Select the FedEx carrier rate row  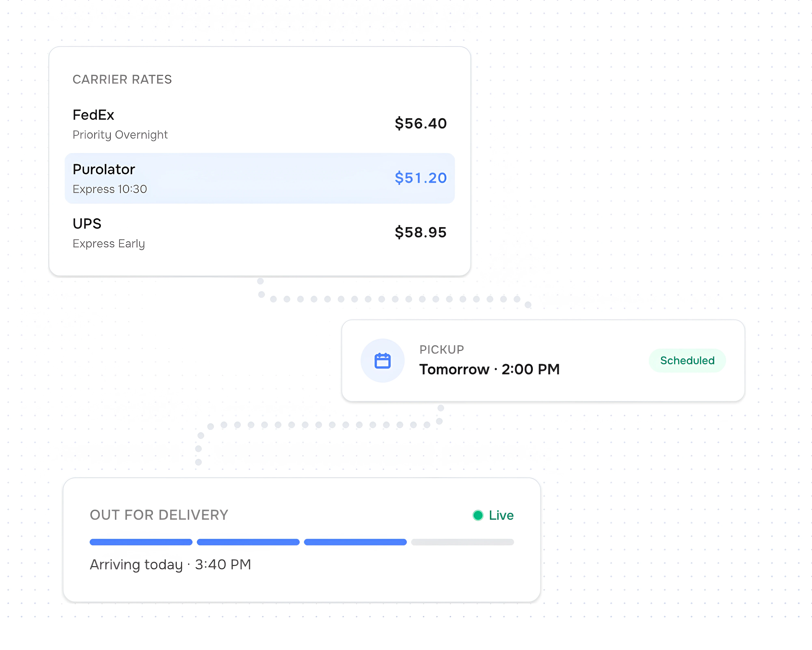point(259,124)
